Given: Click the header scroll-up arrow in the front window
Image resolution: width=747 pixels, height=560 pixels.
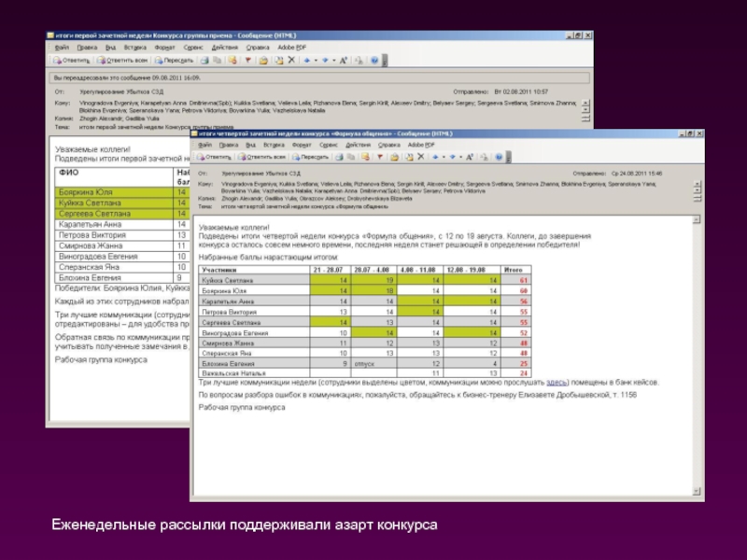Looking at the screenshot, I should tap(698, 184).
